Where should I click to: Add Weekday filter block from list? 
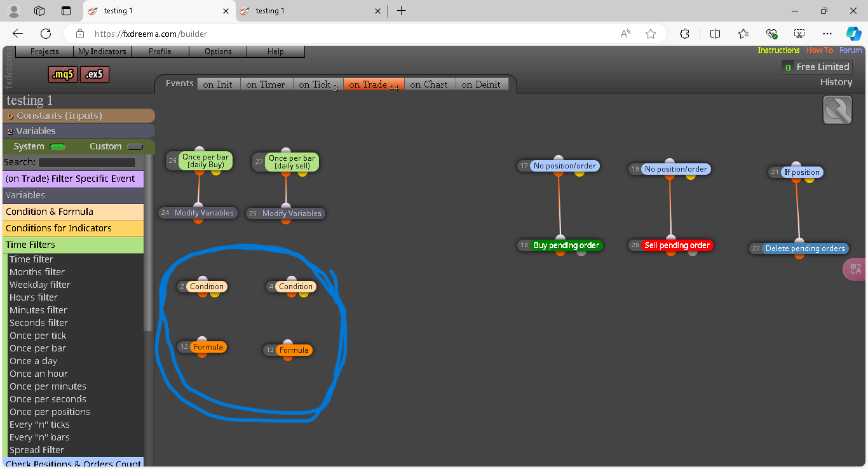(40, 285)
